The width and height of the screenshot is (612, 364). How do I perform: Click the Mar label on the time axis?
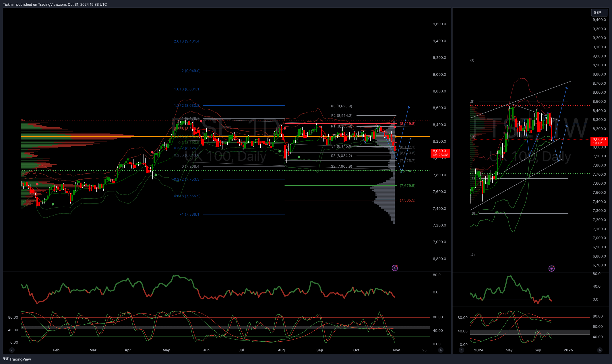coord(93,350)
